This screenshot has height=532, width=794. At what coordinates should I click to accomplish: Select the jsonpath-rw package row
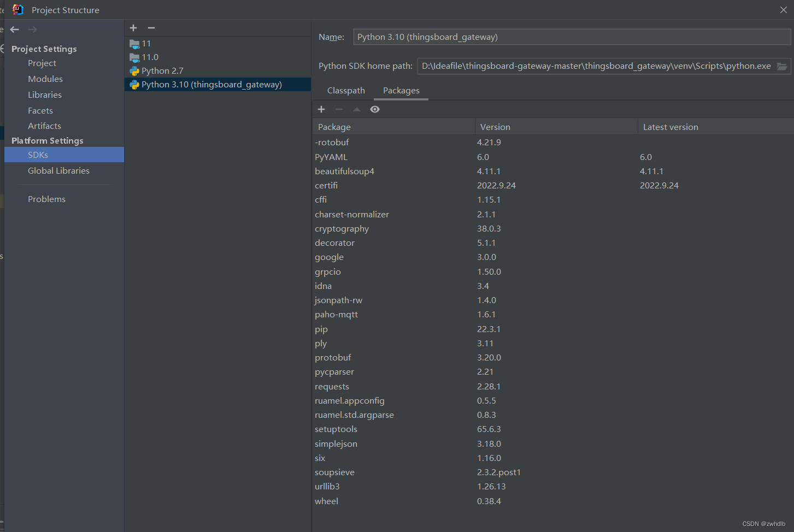point(553,300)
